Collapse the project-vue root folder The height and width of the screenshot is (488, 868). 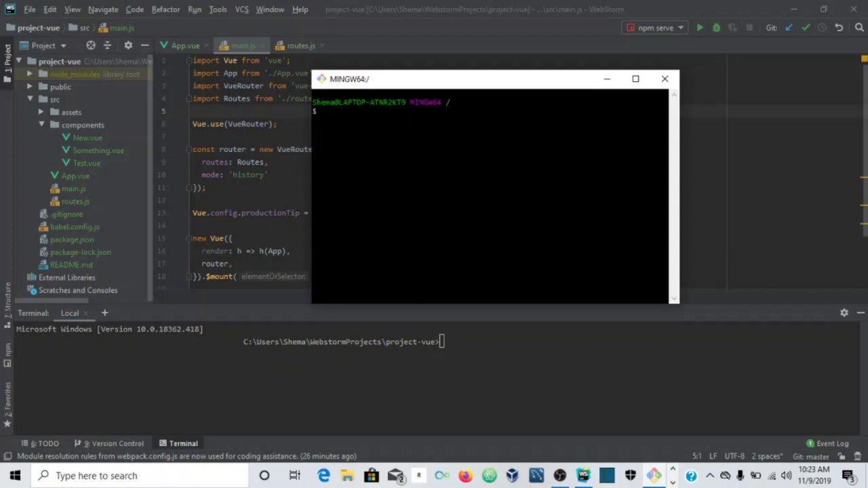19,61
